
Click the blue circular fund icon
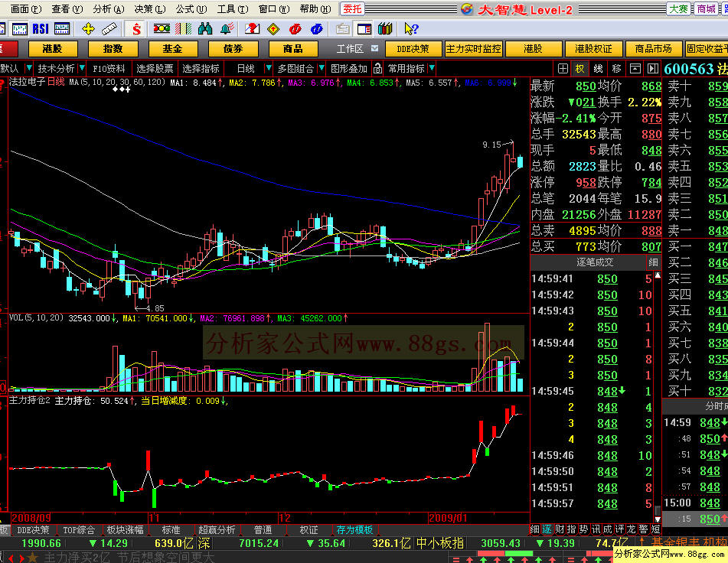[317, 29]
